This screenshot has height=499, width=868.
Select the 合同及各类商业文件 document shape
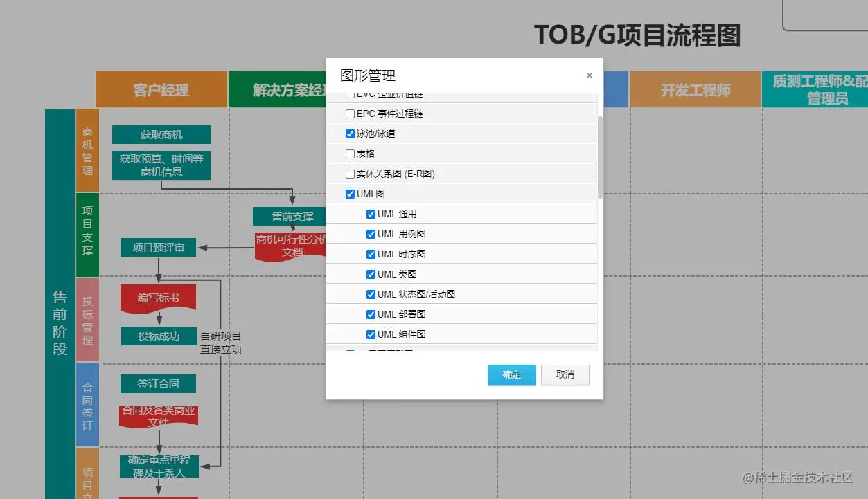159,416
